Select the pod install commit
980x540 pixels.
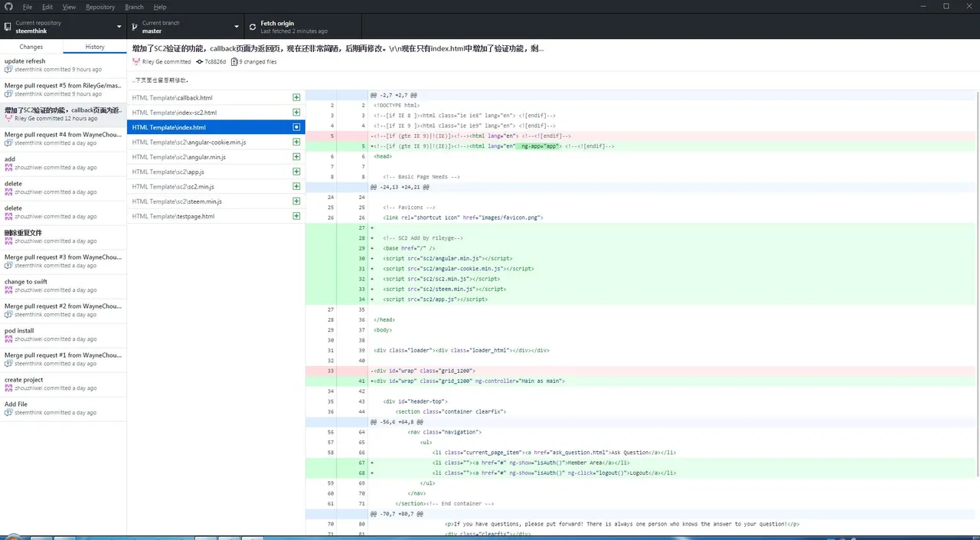coord(64,335)
